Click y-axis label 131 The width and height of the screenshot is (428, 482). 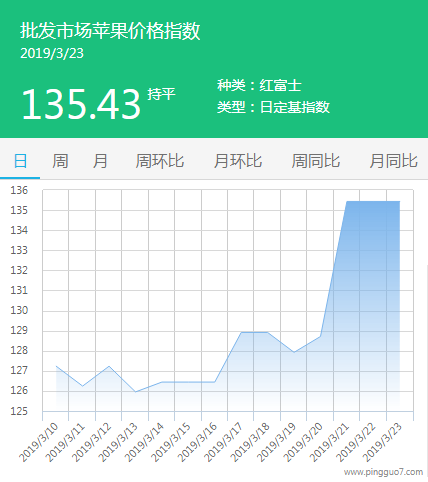coord(19,290)
